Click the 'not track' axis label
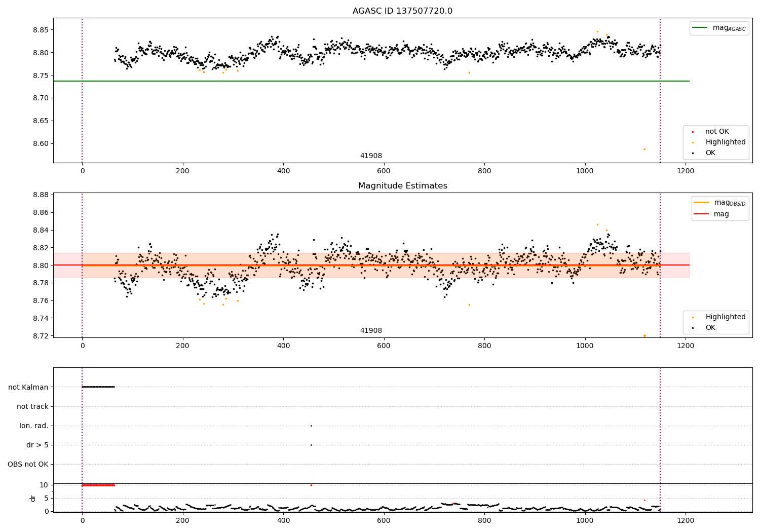 (x=32, y=407)
